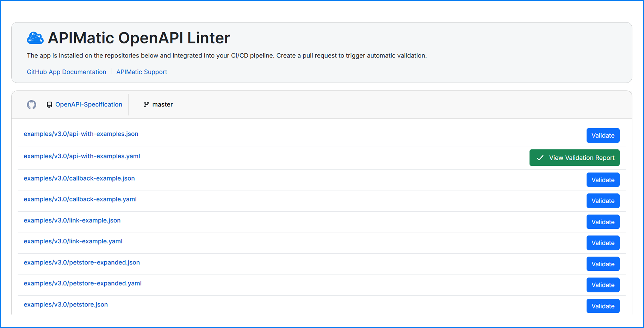Validate the api-with-examples.json file
The image size is (644, 328).
pyautogui.click(x=603, y=135)
